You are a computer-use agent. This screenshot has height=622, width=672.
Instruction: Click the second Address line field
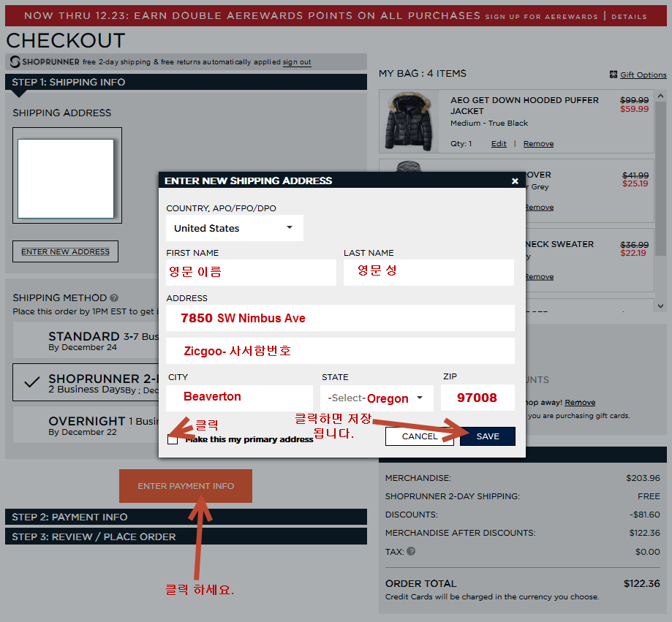[340, 351]
